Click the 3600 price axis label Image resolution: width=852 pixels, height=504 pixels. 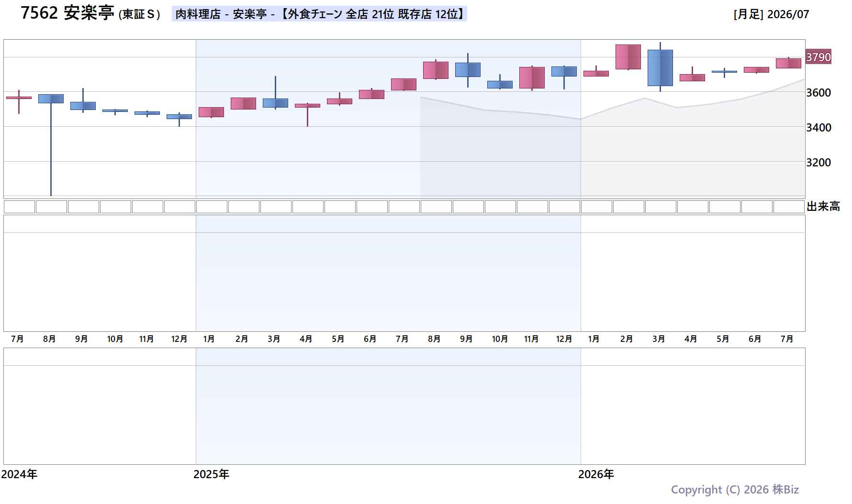tap(818, 93)
